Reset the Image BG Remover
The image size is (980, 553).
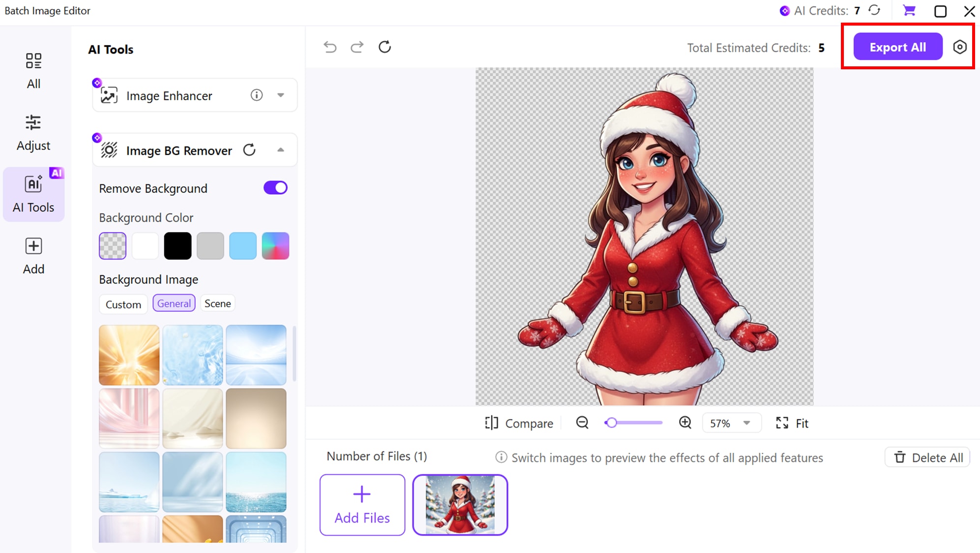point(250,150)
